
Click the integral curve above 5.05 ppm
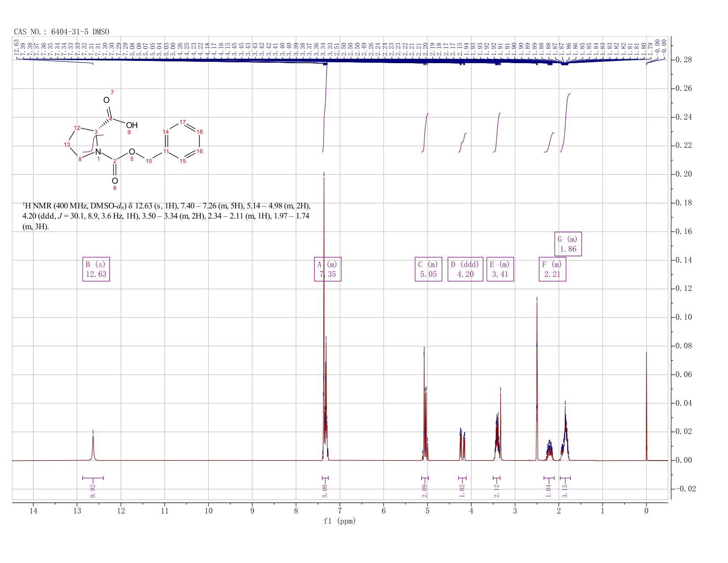[425, 132]
